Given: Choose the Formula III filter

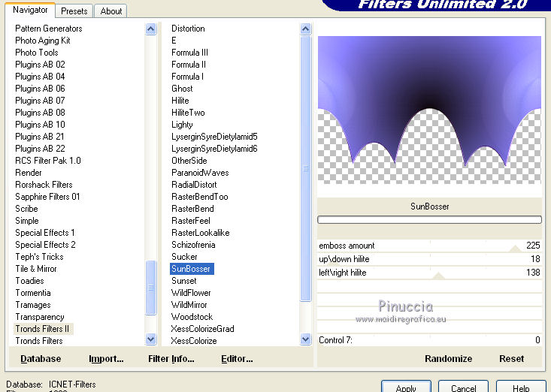Looking at the screenshot, I should 189,53.
